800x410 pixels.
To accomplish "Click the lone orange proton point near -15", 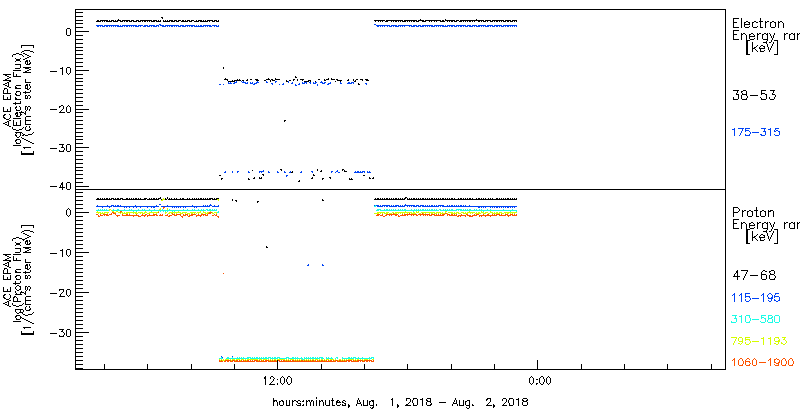I will click(223, 273).
